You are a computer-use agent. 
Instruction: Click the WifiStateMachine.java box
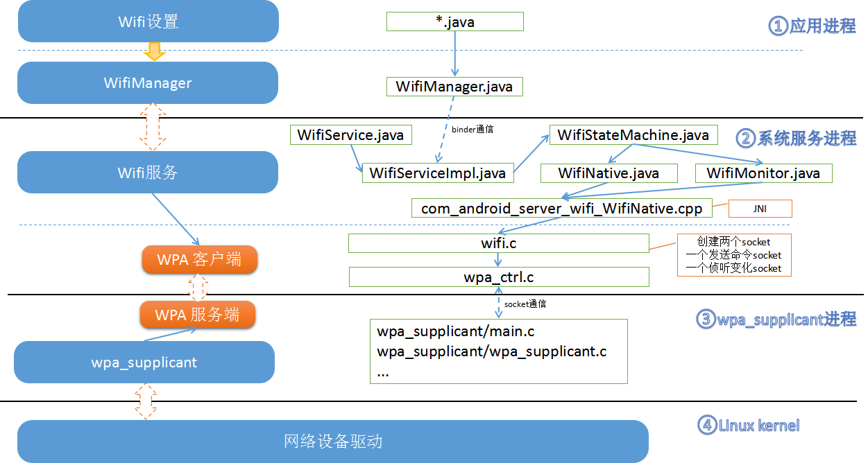(633, 134)
